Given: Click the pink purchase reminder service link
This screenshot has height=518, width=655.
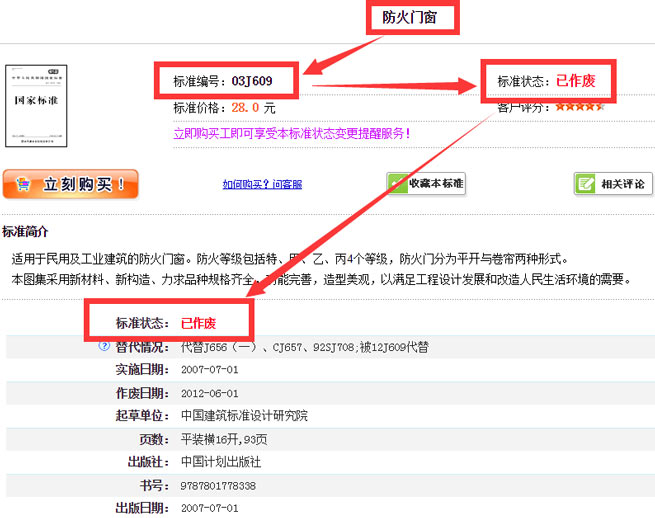Looking at the screenshot, I should tap(291, 132).
